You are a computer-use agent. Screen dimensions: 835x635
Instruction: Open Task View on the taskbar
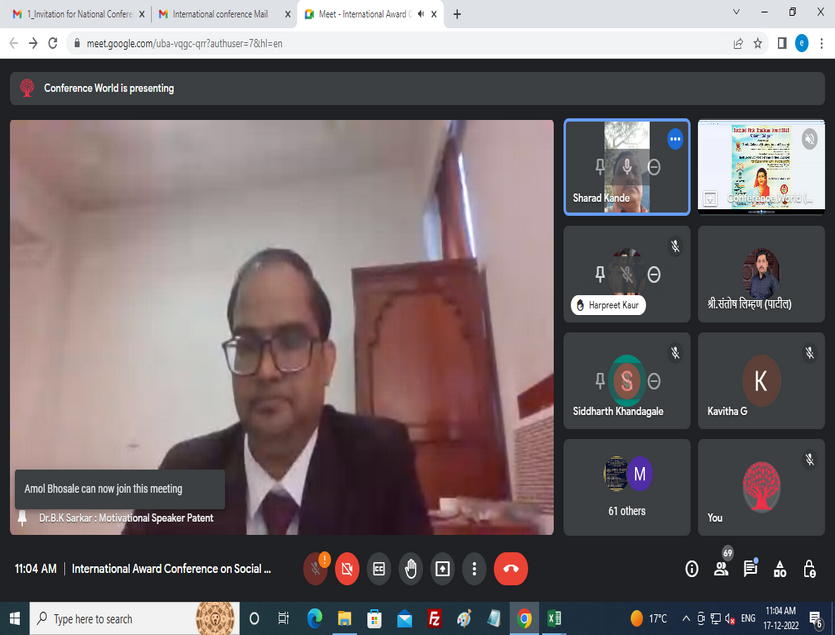click(284, 618)
